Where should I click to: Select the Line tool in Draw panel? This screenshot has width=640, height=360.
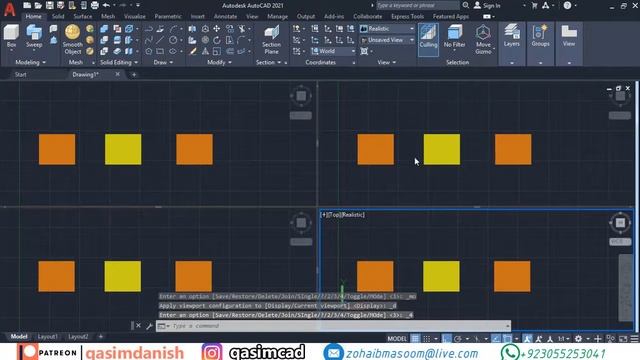[x=160, y=40]
